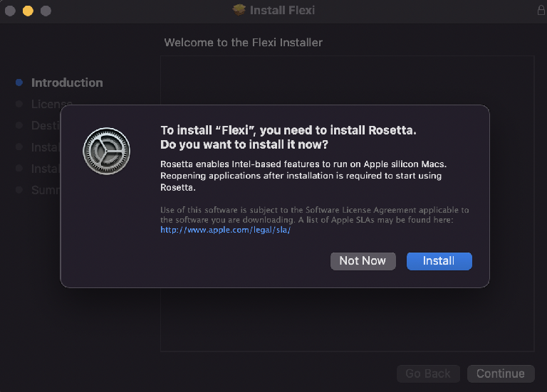Choose Not Now in the Rosetta dialog

click(x=363, y=261)
